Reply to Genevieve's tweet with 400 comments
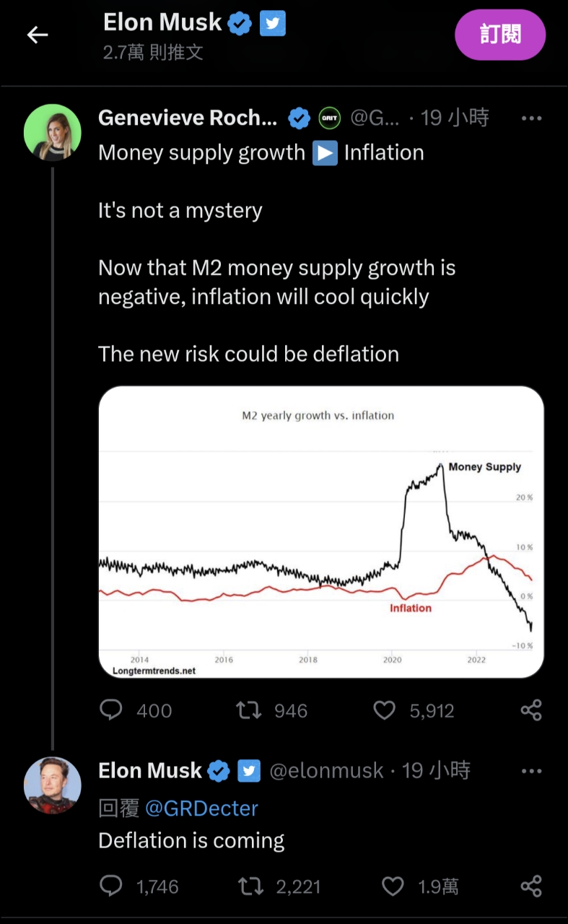This screenshot has width=568, height=924. pyautogui.click(x=111, y=710)
